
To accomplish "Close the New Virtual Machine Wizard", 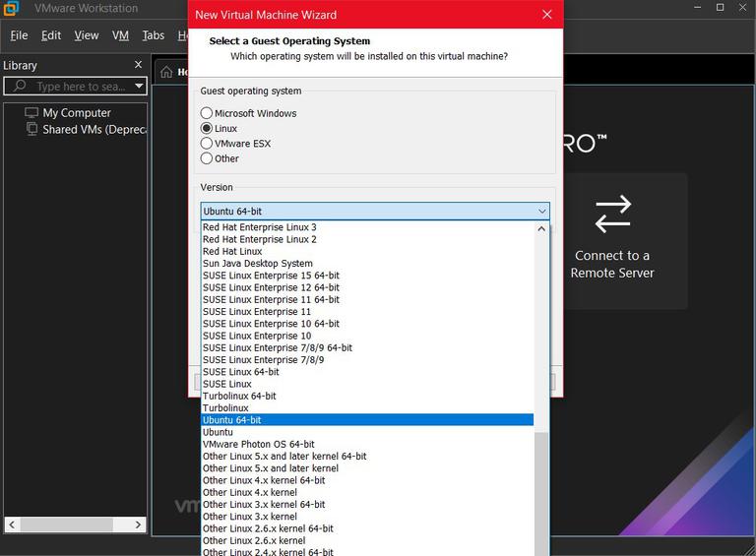I will pyautogui.click(x=546, y=15).
